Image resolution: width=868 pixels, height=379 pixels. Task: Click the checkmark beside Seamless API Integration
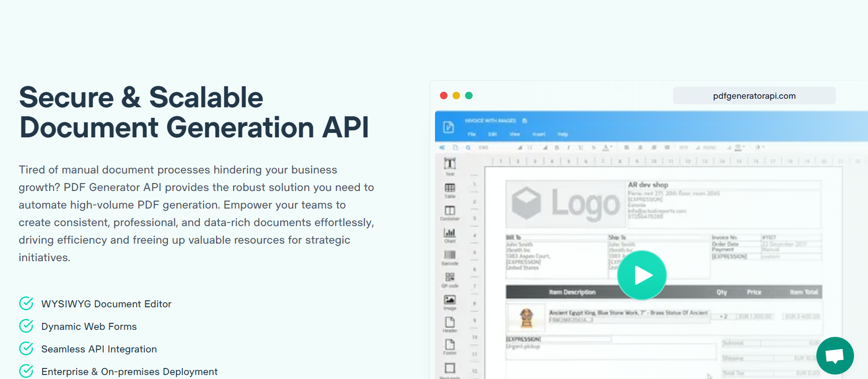pos(26,348)
